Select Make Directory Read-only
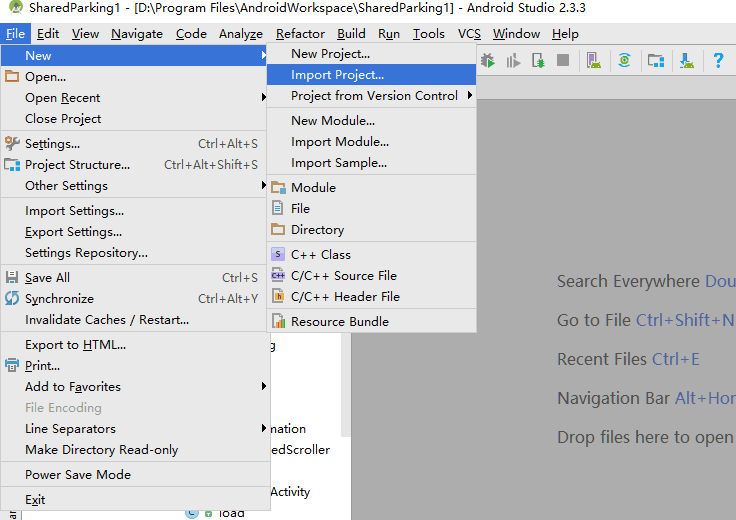Screen dimensions: 736x520 pyautogui.click(x=136, y=450)
